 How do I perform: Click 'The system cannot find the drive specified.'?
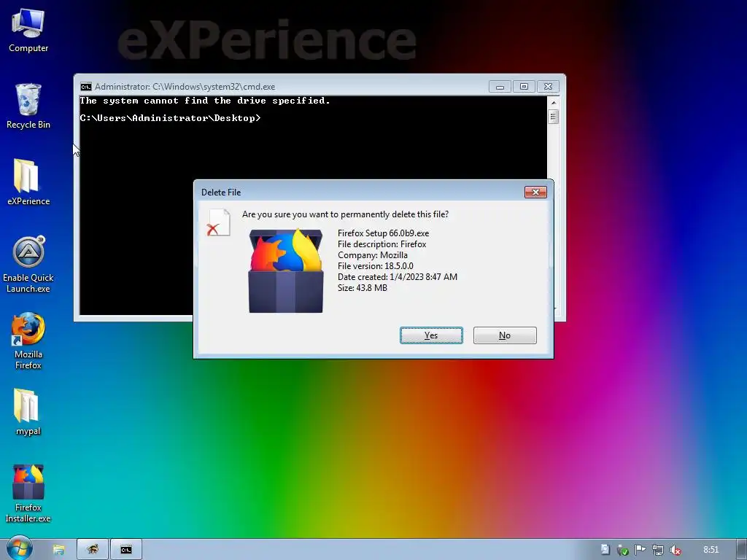pos(205,101)
